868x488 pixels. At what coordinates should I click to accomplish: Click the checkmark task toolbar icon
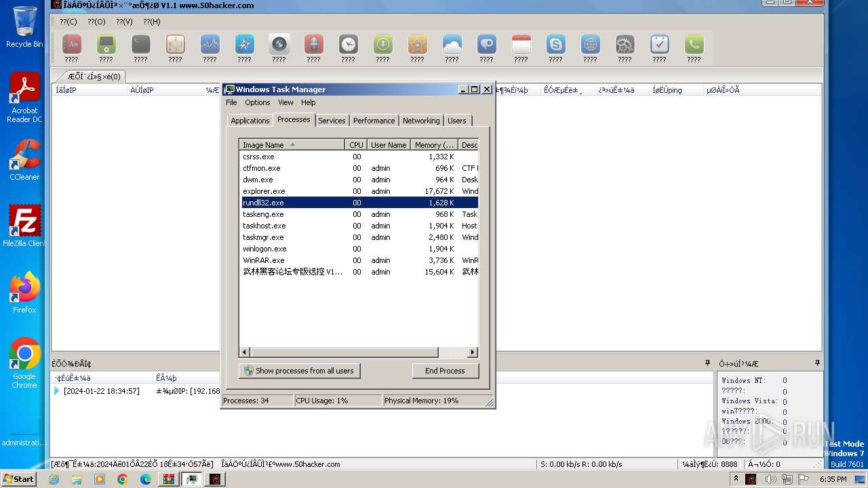tap(660, 45)
